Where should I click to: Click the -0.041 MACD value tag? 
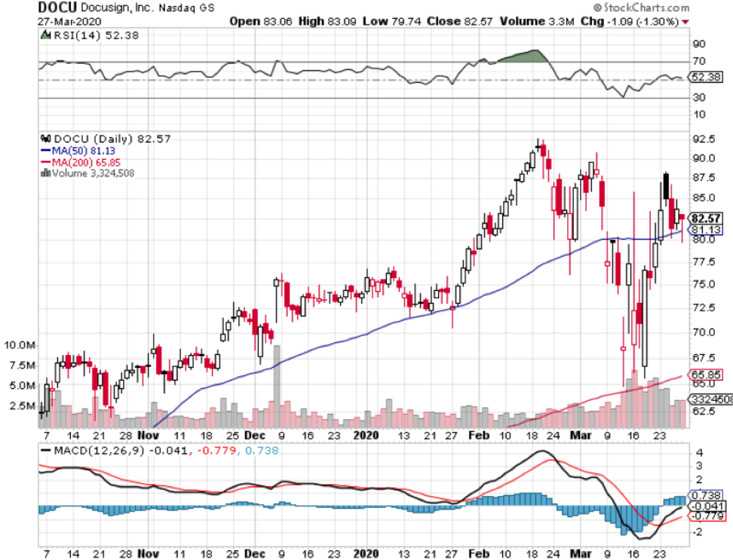tap(707, 506)
